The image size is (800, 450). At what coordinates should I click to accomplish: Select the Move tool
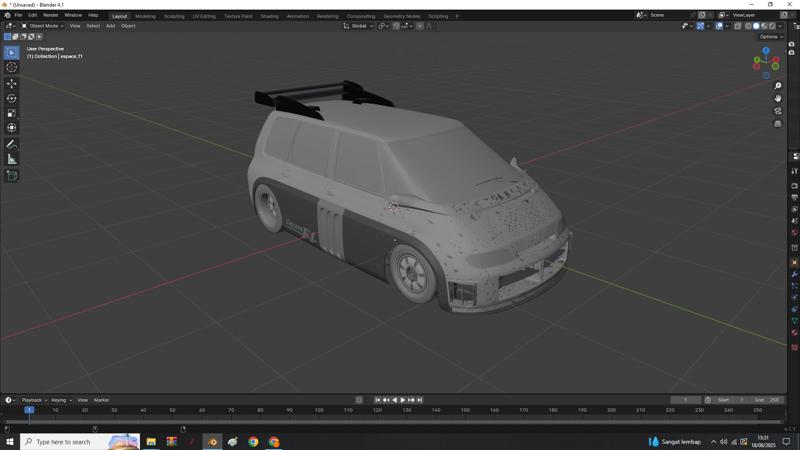coord(11,83)
